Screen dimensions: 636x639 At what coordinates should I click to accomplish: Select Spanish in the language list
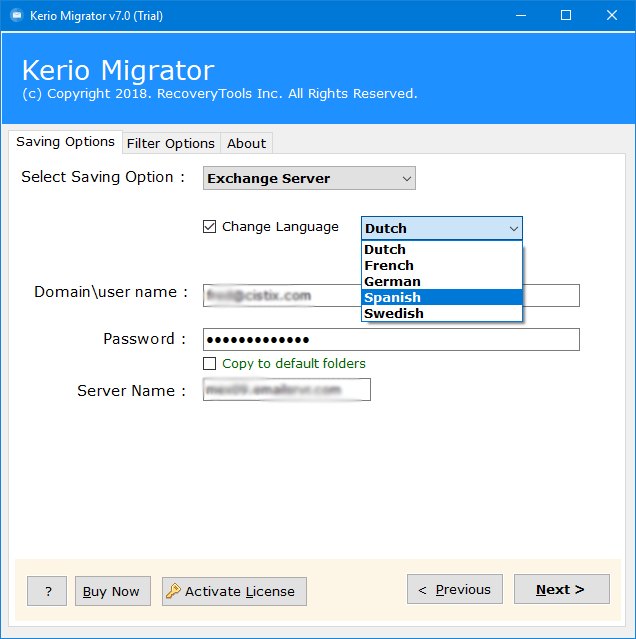[x=442, y=297]
